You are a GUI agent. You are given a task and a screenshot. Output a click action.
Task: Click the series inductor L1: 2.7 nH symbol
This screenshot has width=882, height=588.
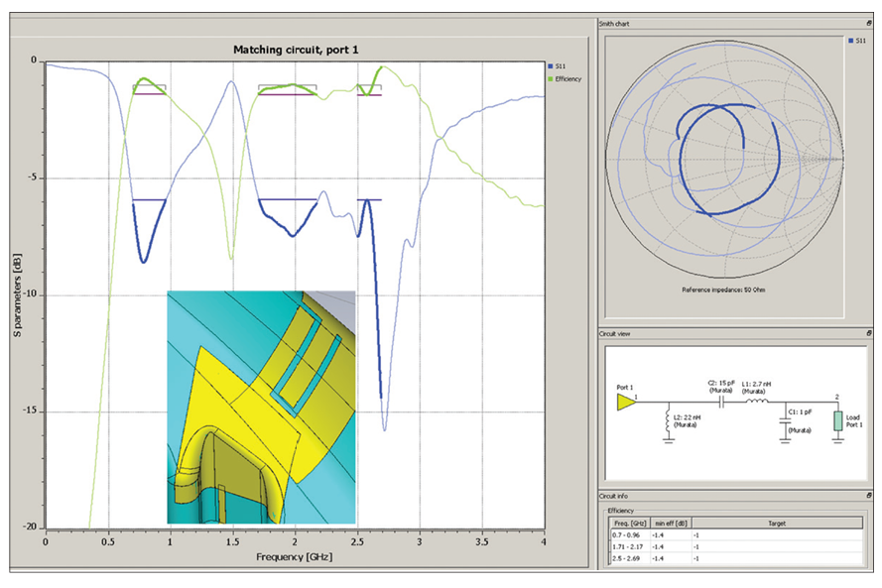pos(756,402)
